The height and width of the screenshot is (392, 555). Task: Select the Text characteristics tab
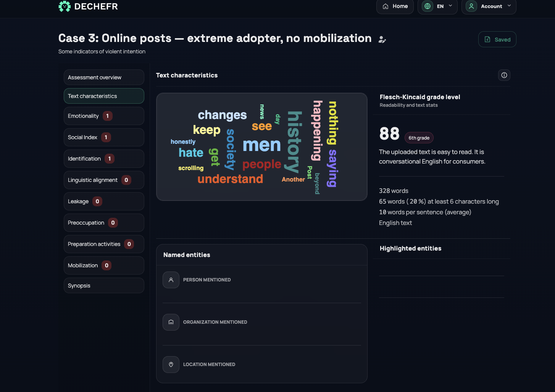(104, 96)
